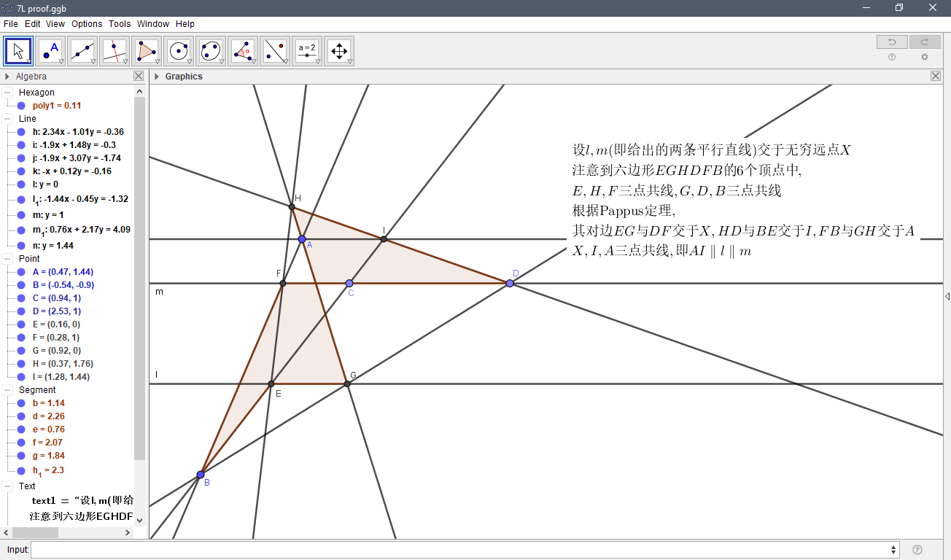Pick the Circle with Center tool
Screen dimensions: 951x560
(178, 50)
